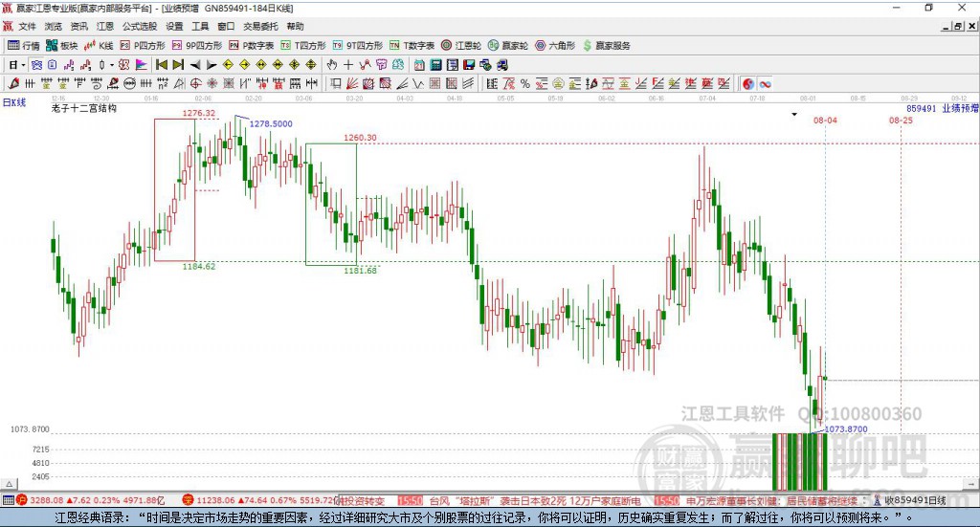The width and height of the screenshot is (980, 527).
Task: Open the 公式选股 menu
Action: pyautogui.click(x=140, y=26)
